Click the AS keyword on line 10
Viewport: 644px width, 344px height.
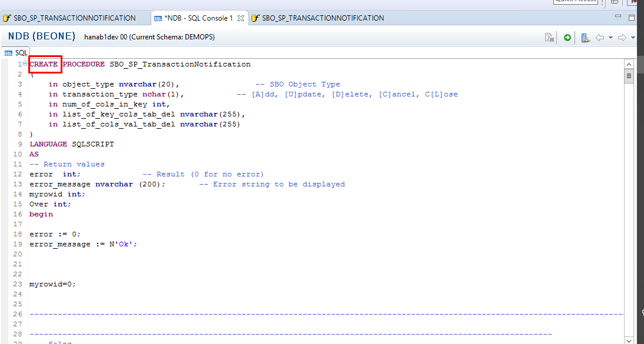point(34,154)
